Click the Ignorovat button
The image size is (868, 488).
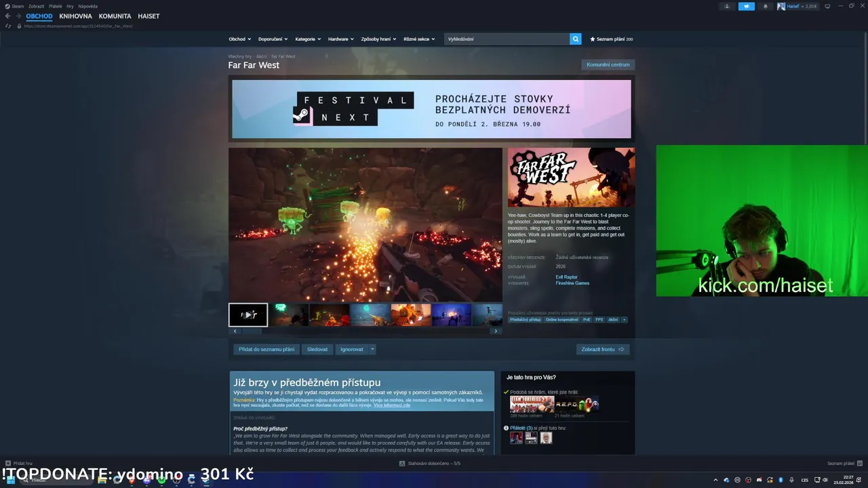point(352,350)
